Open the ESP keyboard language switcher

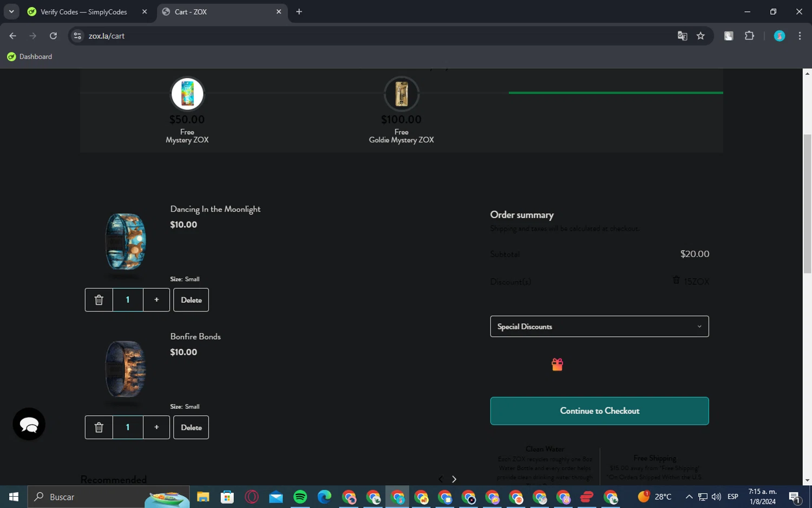click(733, 497)
